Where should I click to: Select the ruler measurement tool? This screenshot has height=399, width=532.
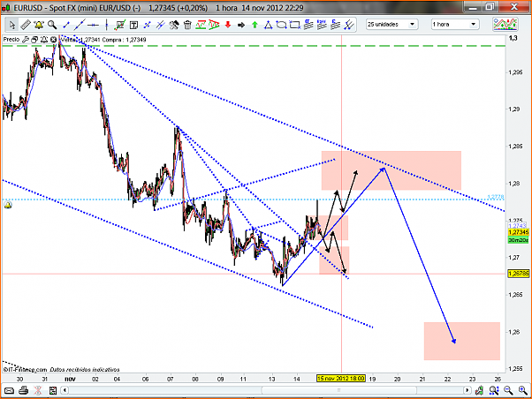pos(26,25)
